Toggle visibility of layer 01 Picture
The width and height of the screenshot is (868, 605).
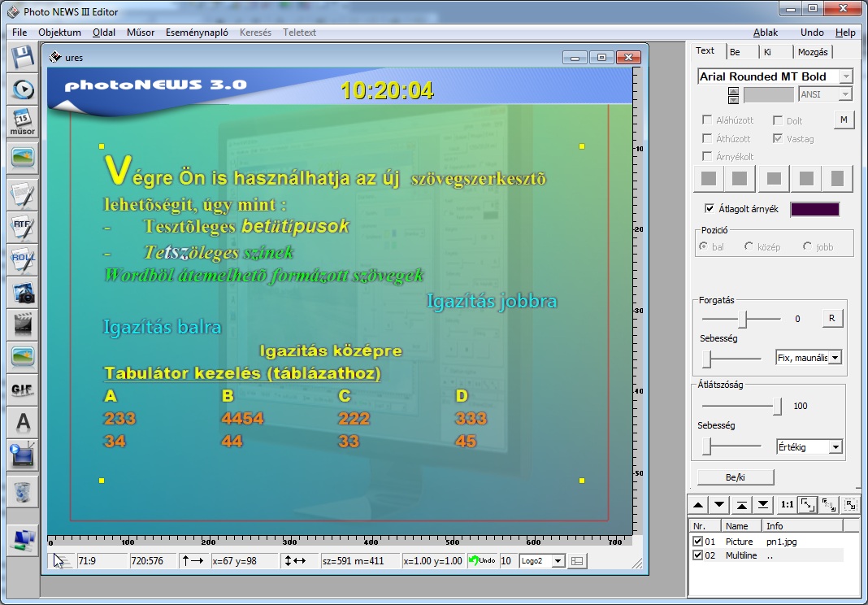tap(697, 542)
